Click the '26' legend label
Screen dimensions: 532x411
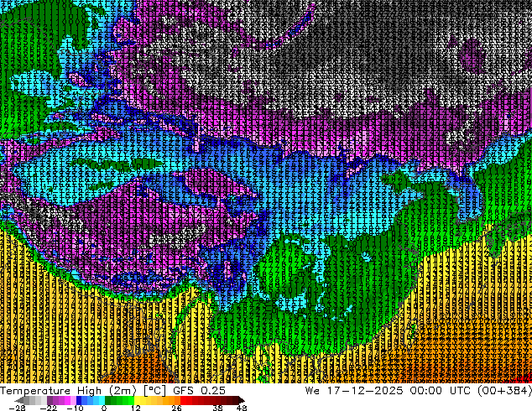(176, 408)
